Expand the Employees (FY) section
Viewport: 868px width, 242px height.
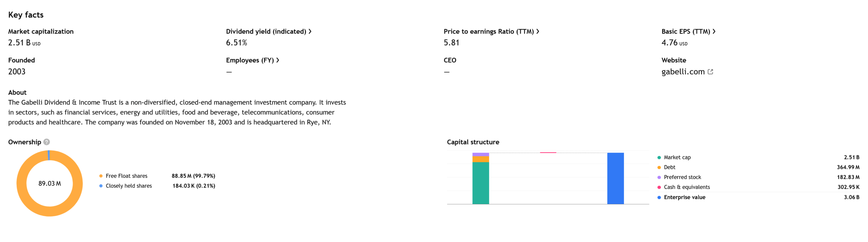coord(278,60)
